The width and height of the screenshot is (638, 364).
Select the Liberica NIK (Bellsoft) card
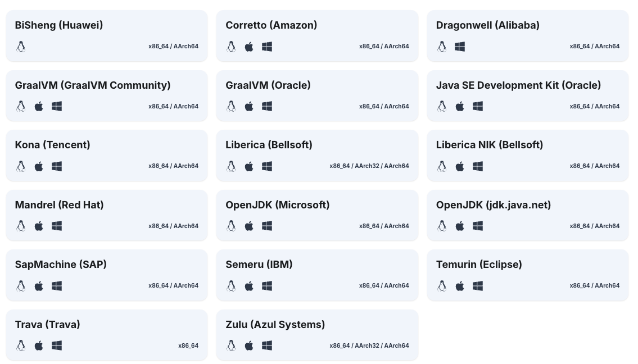click(x=527, y=156)
